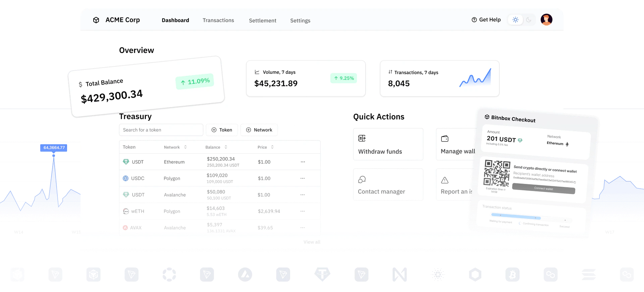Click the Bitcoin logo in bottom strip
Screen dimensions: 644x292
(x=513, y=275)
